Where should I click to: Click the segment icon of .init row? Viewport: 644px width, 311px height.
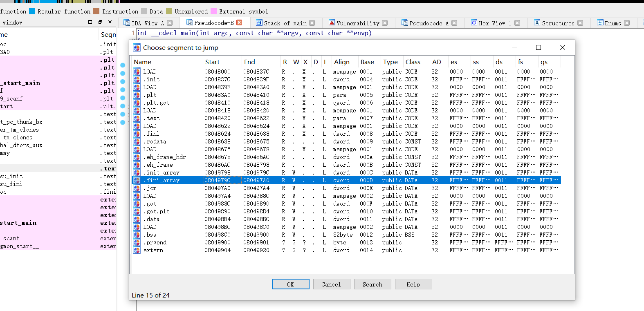[x=137, y=79]
